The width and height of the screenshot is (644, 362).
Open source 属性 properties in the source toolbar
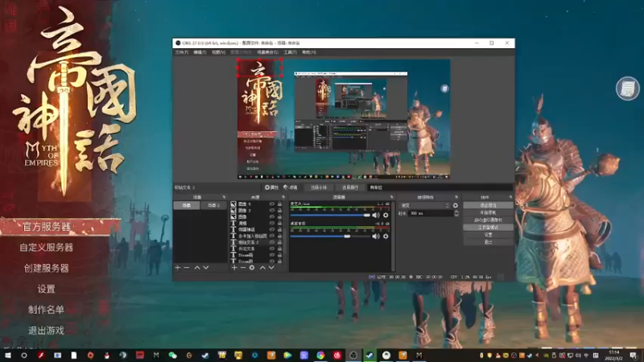click(x=272, y=187)
